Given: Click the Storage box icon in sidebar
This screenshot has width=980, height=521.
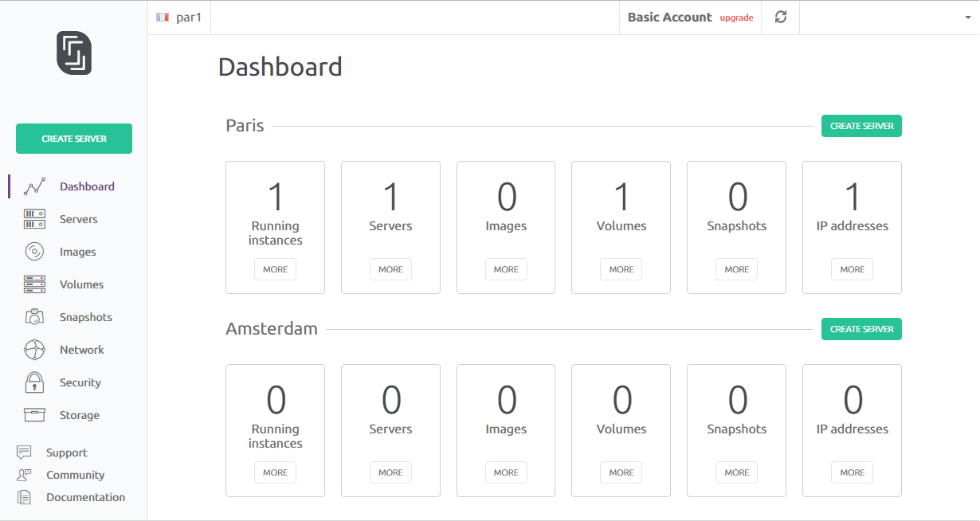Looking at the screenshot, I should (34, 415).
